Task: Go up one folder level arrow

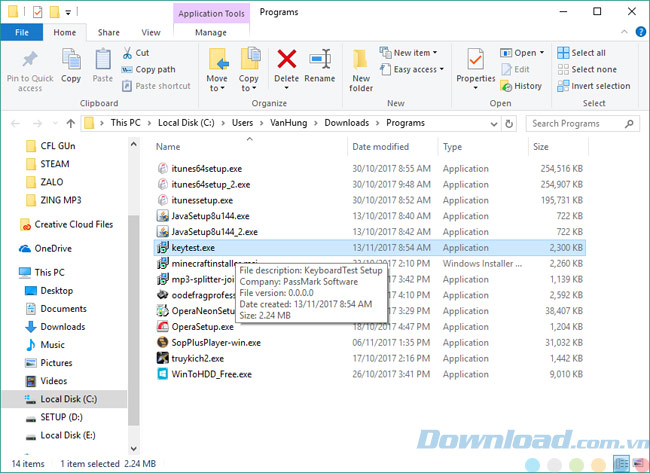Action: (x=71, y=124)
